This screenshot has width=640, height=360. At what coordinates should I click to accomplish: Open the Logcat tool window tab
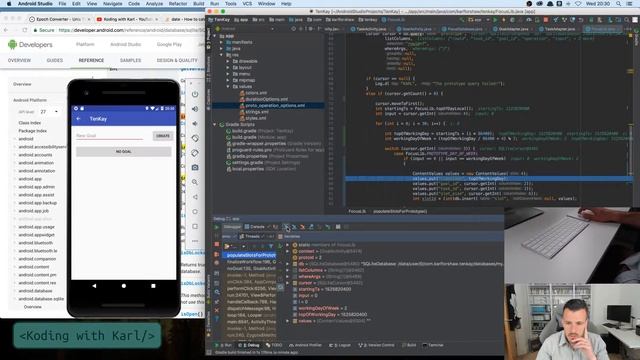(342, 345)
